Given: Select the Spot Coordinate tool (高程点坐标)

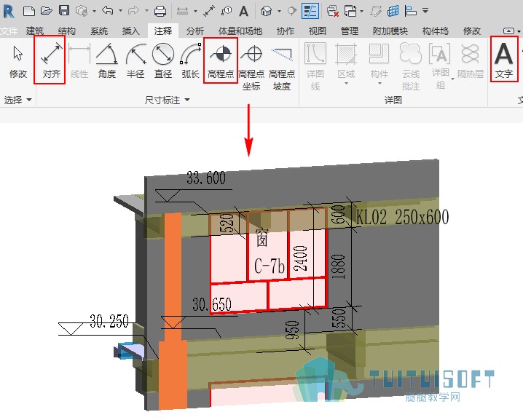Looking at the screenshot, I should tap(251, 66).
